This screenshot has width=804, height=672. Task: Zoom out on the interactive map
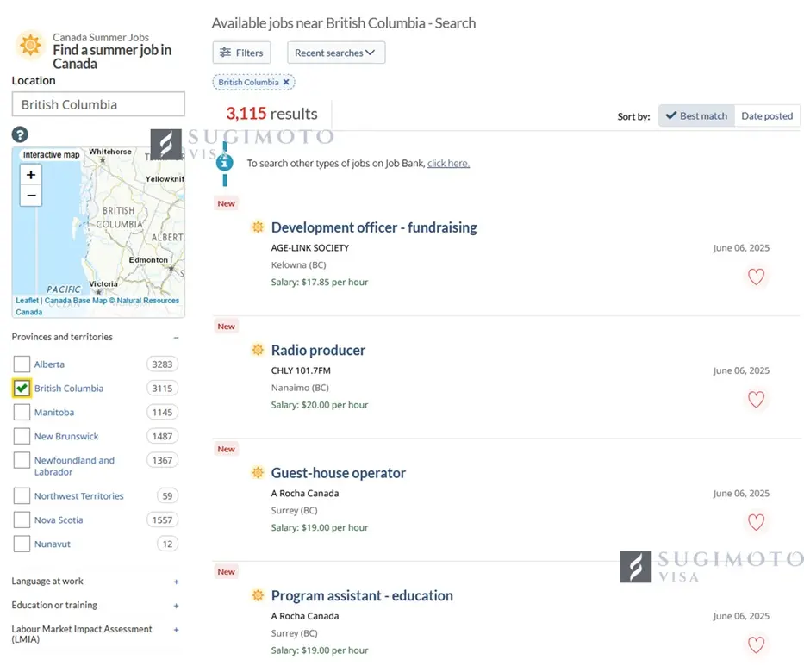point(31,196)
